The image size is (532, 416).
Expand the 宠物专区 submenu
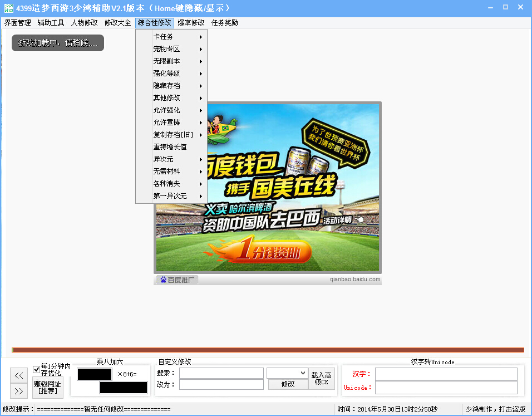point(171,49)
